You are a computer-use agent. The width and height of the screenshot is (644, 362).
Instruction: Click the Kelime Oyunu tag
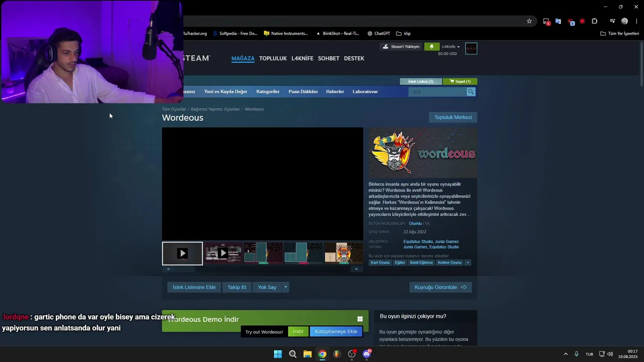[x=449, y=262]
